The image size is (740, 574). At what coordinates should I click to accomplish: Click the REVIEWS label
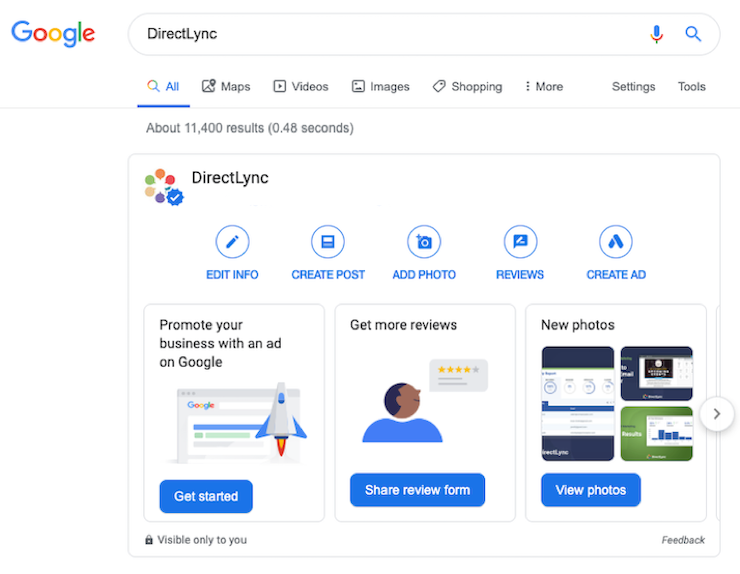point(520,275)
